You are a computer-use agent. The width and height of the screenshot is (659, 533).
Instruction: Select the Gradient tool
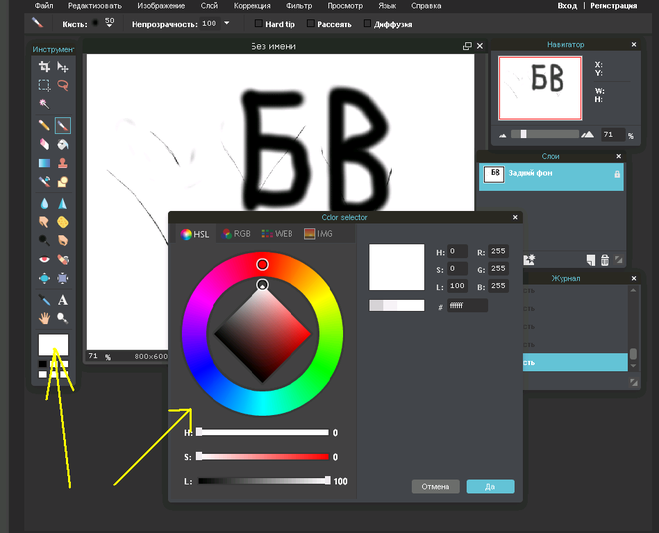[x=44, y=163]
